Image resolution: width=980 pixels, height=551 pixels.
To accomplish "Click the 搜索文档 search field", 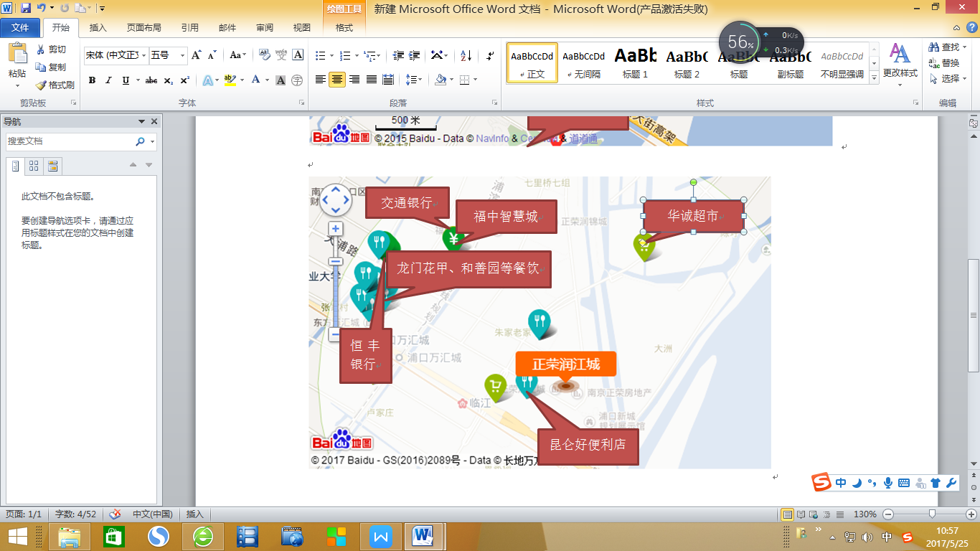I will coord(70,141).
